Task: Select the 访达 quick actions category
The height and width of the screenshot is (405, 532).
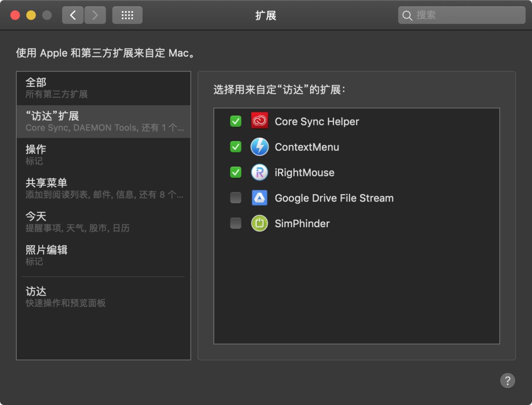Action: [103, 297]
